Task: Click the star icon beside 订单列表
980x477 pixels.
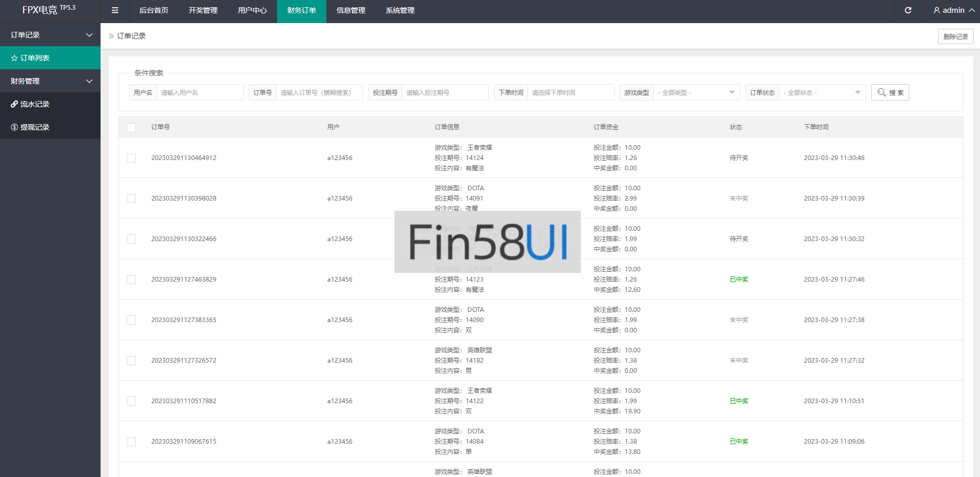Action: pyautogui.click(x=14, y=58)
